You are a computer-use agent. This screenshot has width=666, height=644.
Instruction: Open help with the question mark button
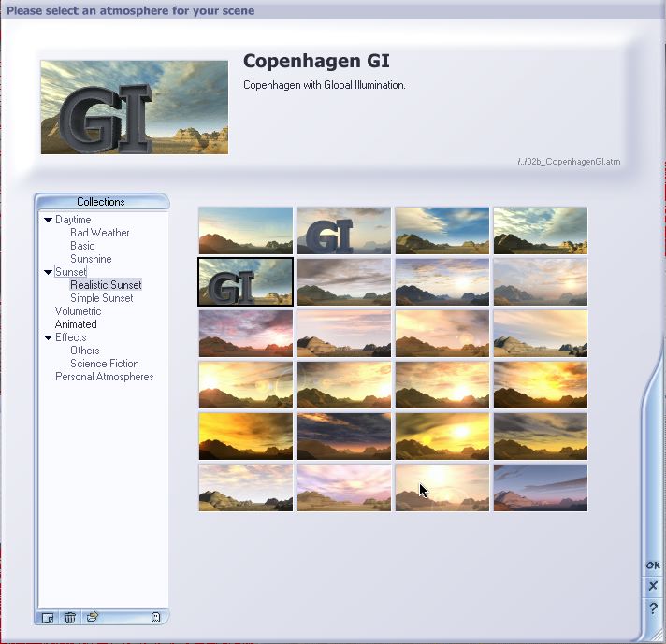pos(653,608)
